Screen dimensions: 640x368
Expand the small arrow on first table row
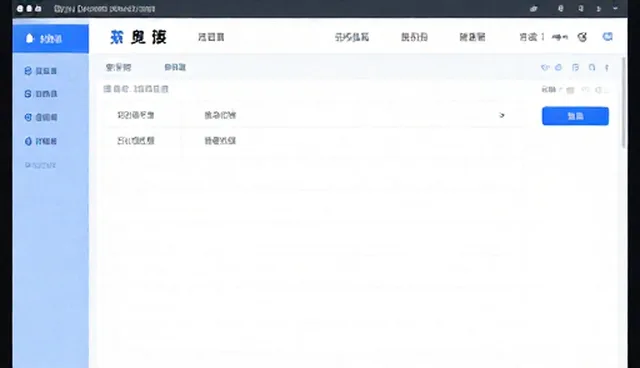502,115
